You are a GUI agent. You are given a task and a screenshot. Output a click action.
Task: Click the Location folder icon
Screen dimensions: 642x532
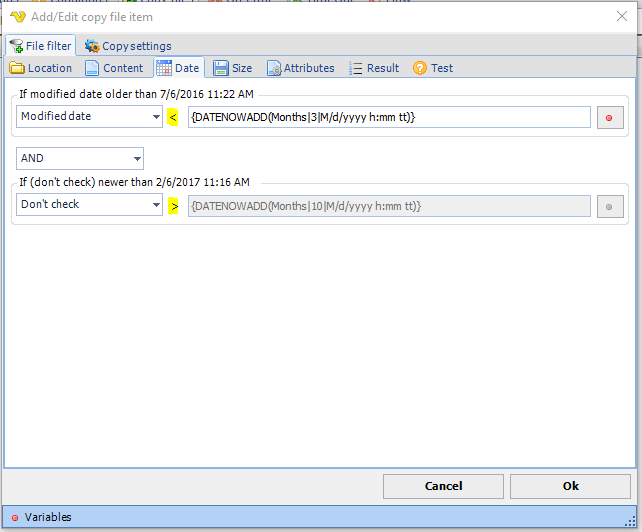coord(17,68)
